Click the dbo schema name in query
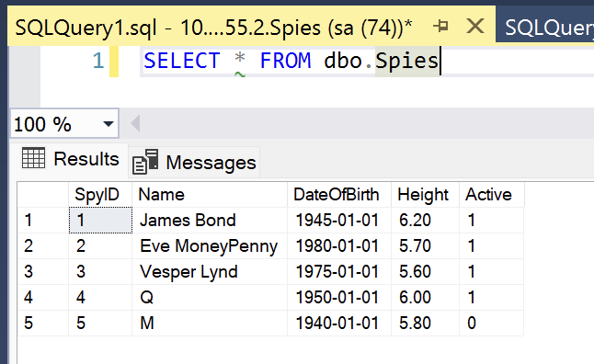Viewport: 594px width, 364px height. (x=343, y=61)
